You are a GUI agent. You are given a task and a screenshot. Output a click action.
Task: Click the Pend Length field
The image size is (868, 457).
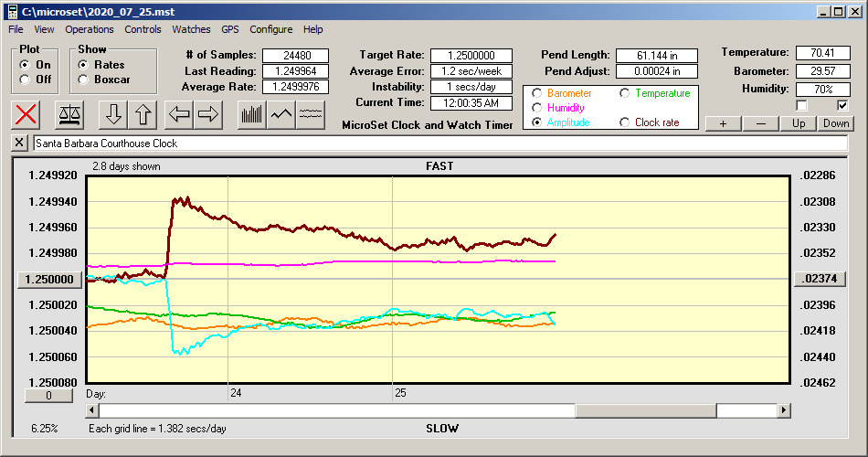(x=657, y=56)
